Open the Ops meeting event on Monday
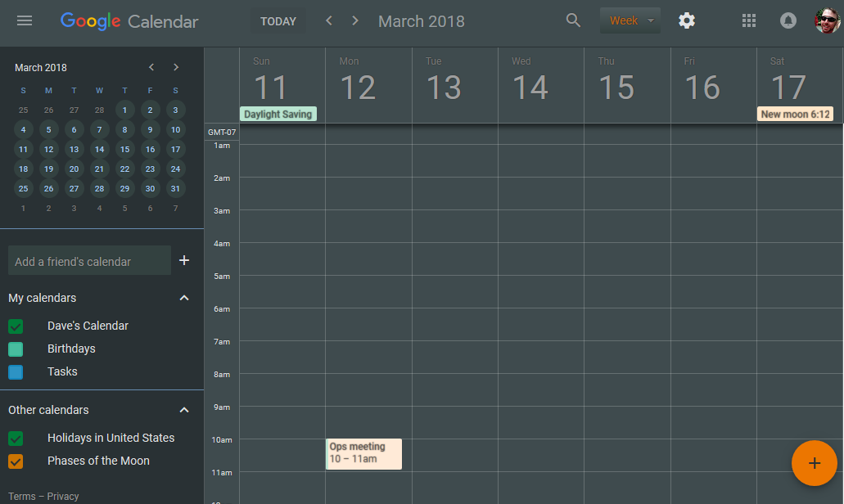Viewport: 844px width, 504px height. click(363, 453)
